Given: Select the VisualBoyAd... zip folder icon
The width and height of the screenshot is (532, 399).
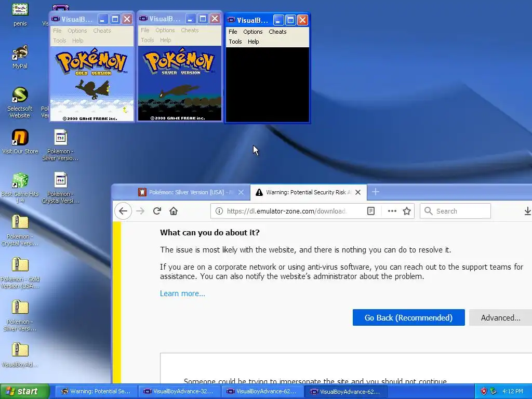Looking at the screenshot, I should click(x=20, y=355).
